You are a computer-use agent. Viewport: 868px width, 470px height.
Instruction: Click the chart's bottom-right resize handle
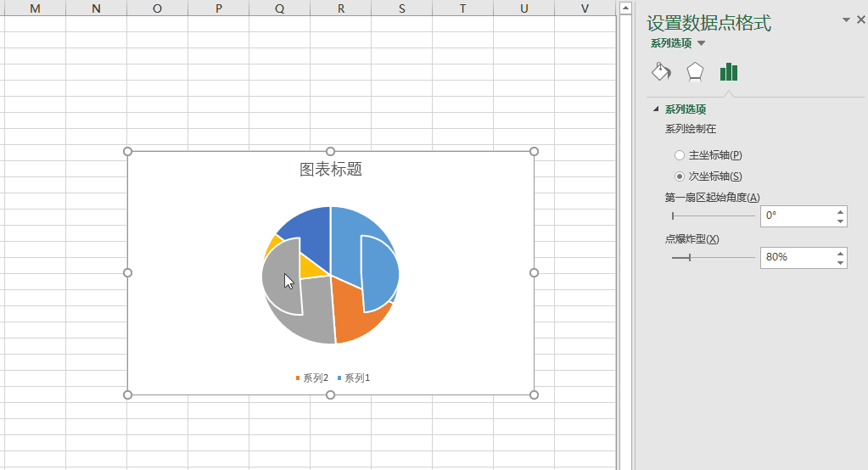pyautogui.click(x=535, y=394)
